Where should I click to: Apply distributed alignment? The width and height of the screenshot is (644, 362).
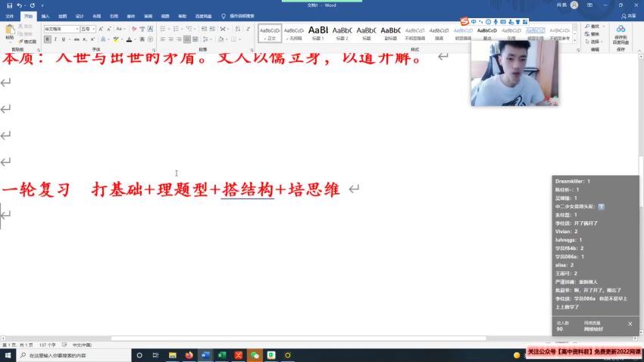195,39
